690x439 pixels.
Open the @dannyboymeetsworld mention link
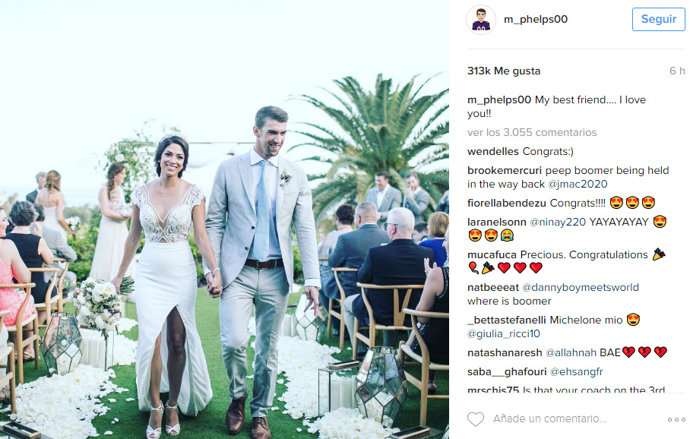click(x=580, y=288)
